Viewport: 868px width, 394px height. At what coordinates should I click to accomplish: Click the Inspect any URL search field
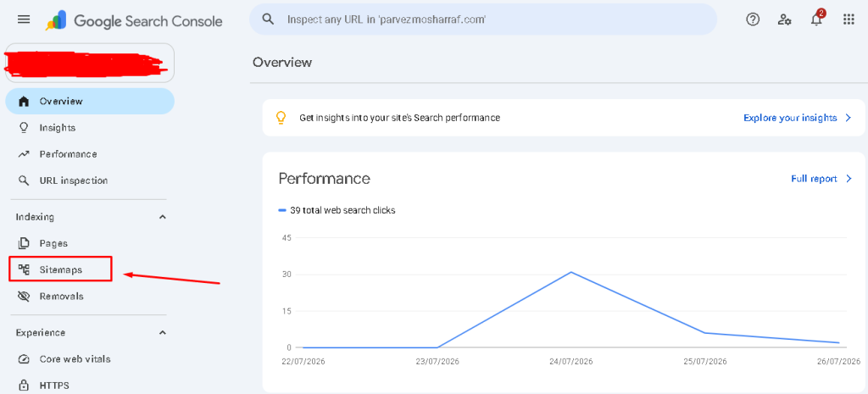point(482,19)
